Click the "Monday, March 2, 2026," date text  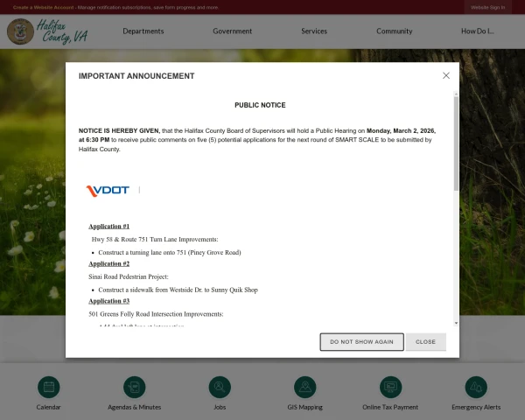(401, 131)
